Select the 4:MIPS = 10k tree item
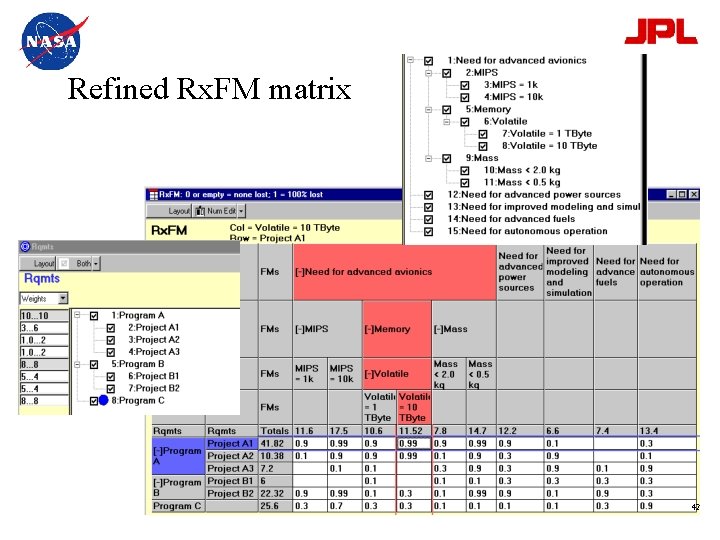 tap(513, 97)
